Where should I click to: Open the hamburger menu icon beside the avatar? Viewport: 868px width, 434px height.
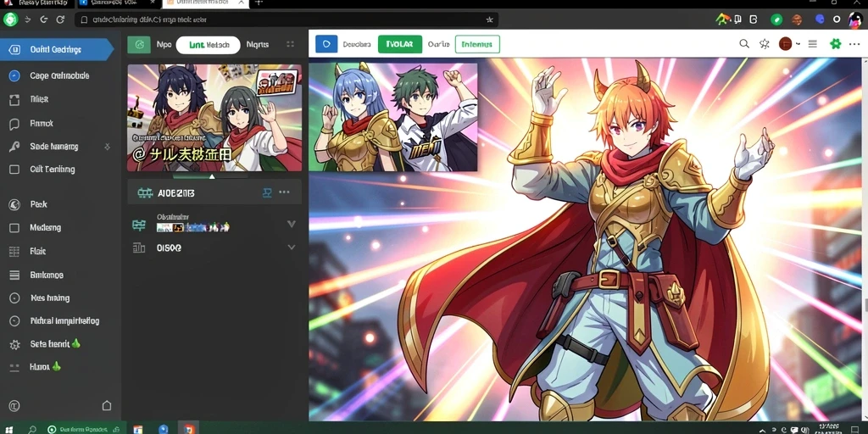tap(813, 44)
